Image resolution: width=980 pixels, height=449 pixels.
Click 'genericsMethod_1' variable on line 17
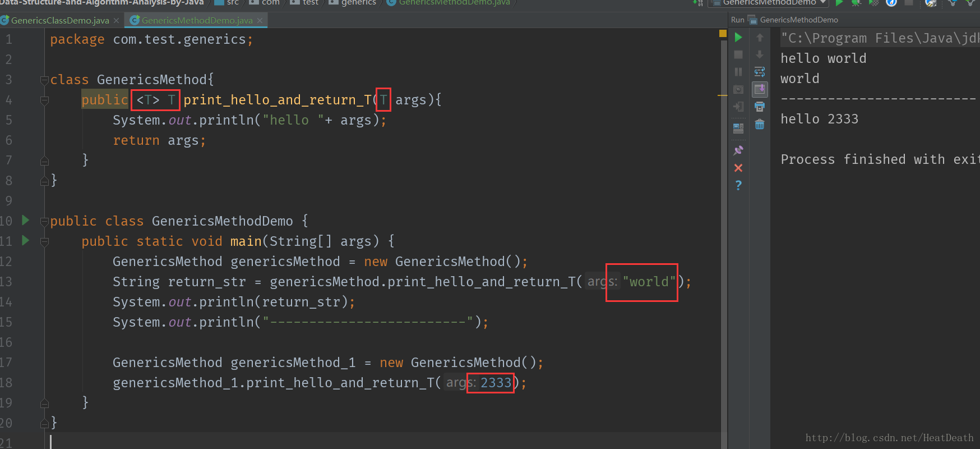click(x=293, y=363)
